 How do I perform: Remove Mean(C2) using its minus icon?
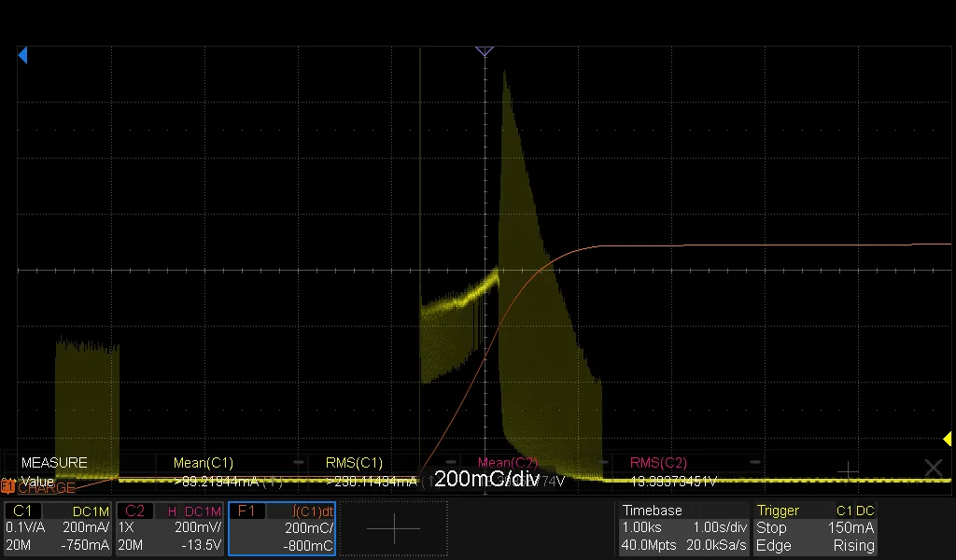(x=603, y=463)
